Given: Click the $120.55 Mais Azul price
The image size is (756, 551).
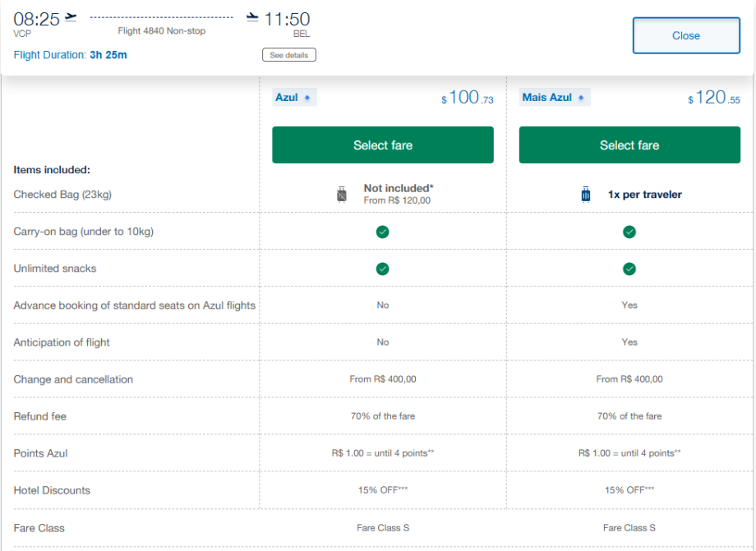Looking at the screenshot, I should 713,98.
